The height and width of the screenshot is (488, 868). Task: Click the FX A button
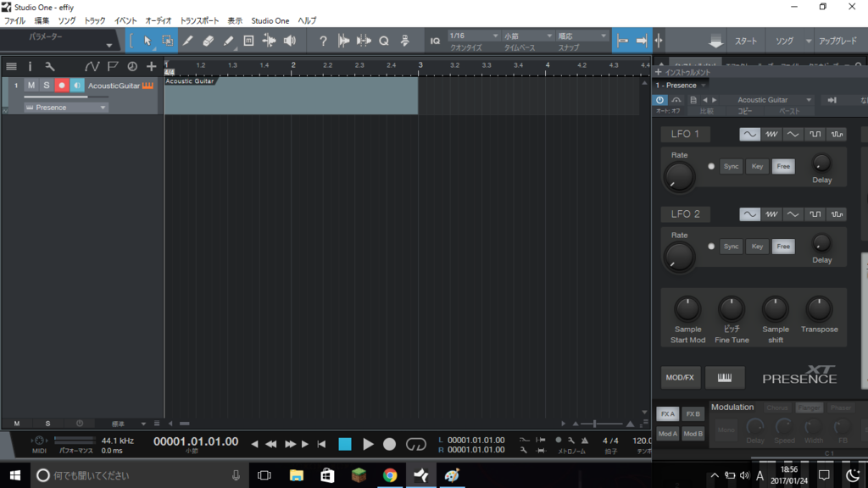click(668, 413)
